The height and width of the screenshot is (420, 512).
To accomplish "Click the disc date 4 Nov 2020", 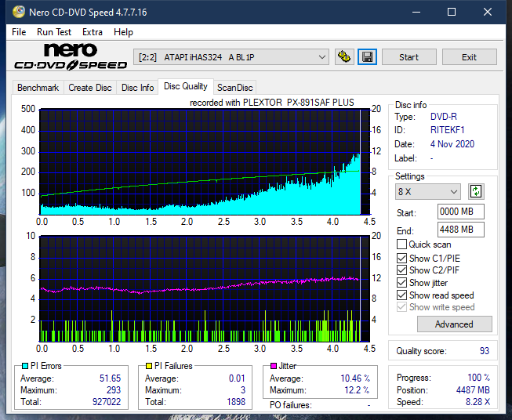I will pyautogui.click(x=452, y=144).
